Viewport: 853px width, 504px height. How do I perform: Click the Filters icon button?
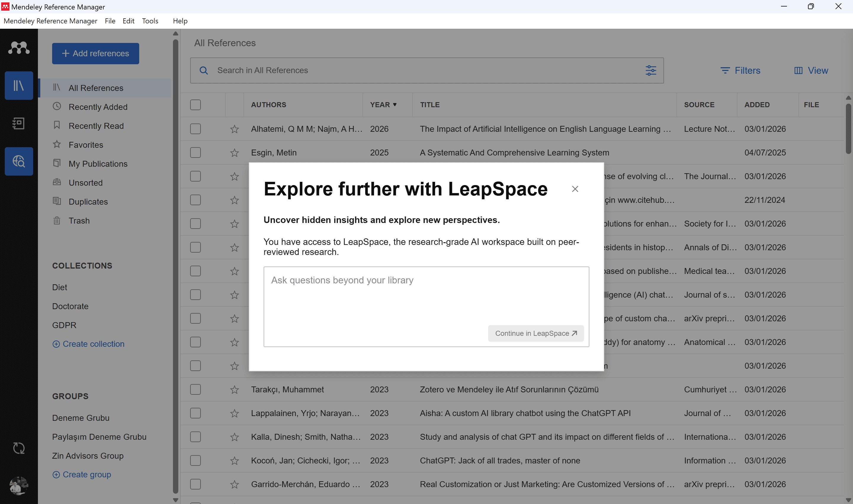pos(740,70)
